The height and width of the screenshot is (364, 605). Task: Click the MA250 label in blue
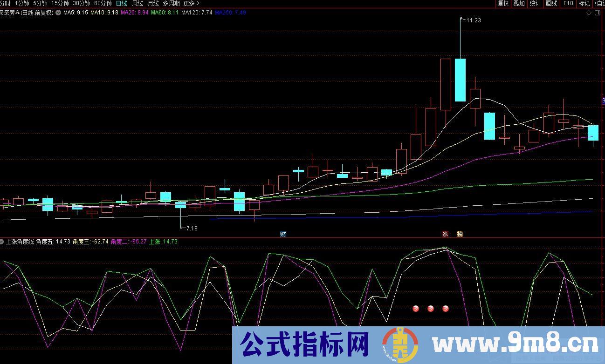tap(230, 13)
